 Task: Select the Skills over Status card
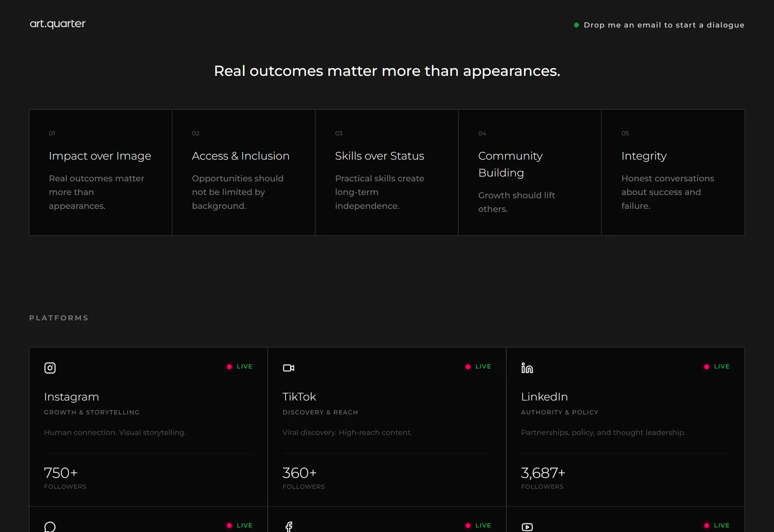[x=387, y=172]
